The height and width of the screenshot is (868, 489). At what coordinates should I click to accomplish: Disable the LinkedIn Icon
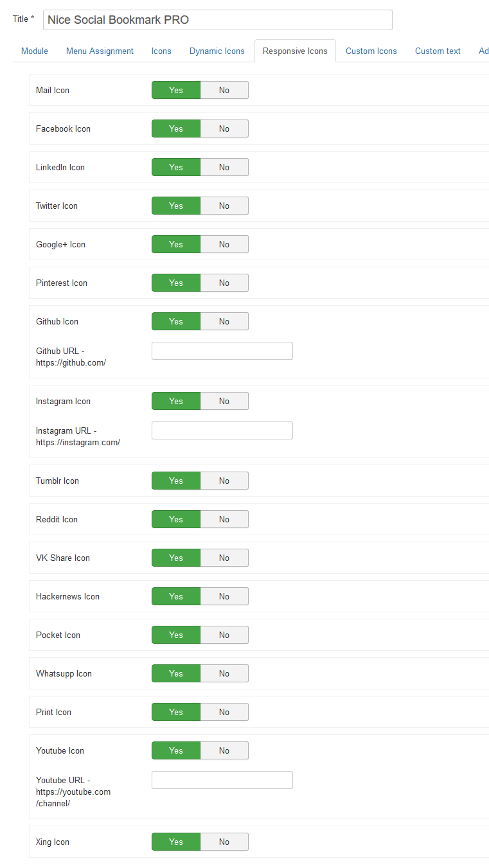coord(224,167)
